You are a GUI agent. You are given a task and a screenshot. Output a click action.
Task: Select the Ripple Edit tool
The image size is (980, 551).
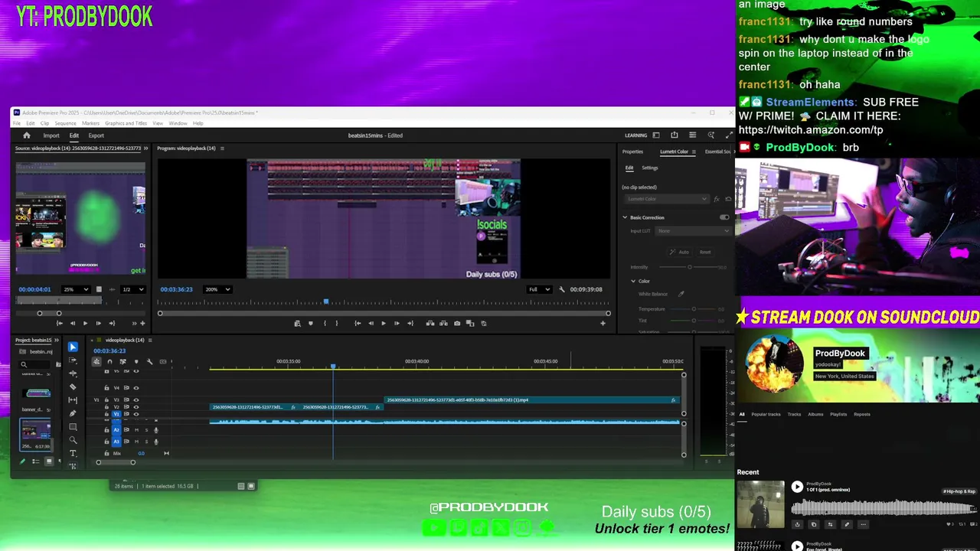73,373
